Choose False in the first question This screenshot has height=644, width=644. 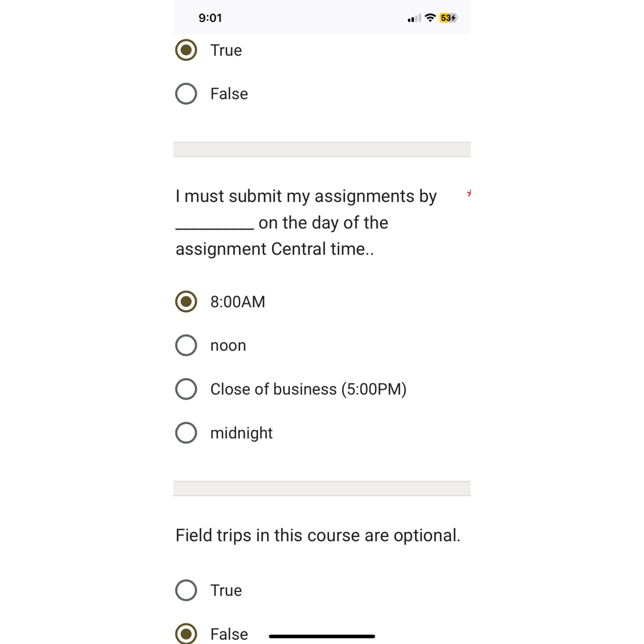point(186,94)
